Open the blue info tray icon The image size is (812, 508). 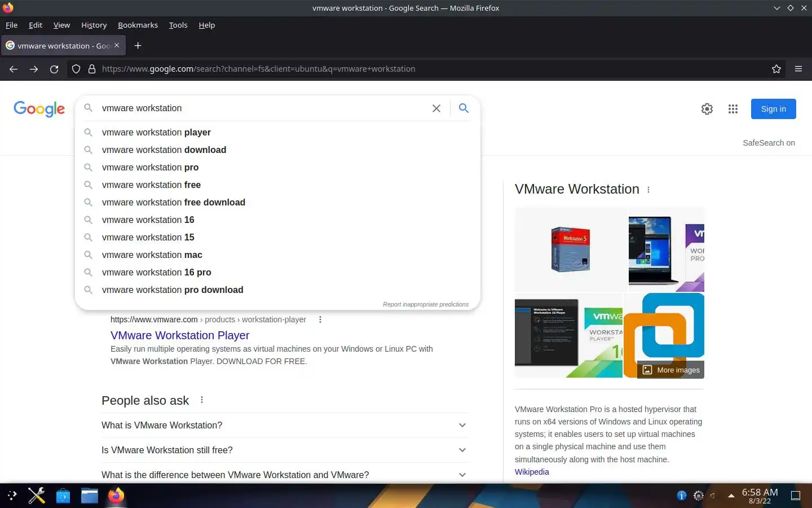682,496
